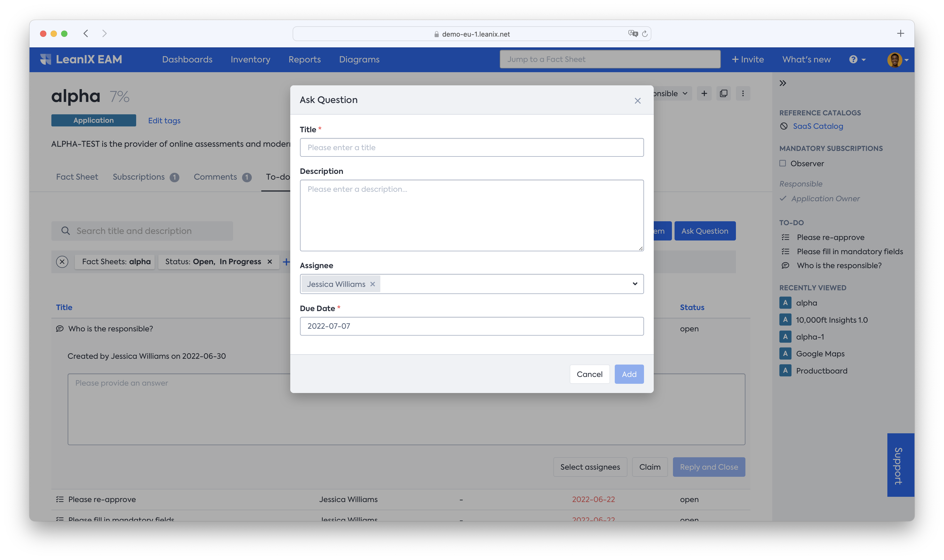Open a new browser tab with plus

[x=900, y=34]
